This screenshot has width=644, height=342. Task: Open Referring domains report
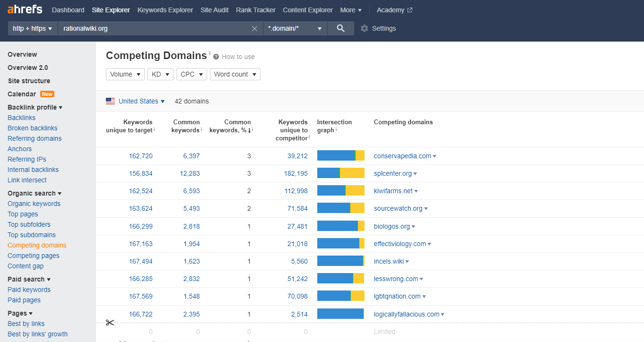35,138
